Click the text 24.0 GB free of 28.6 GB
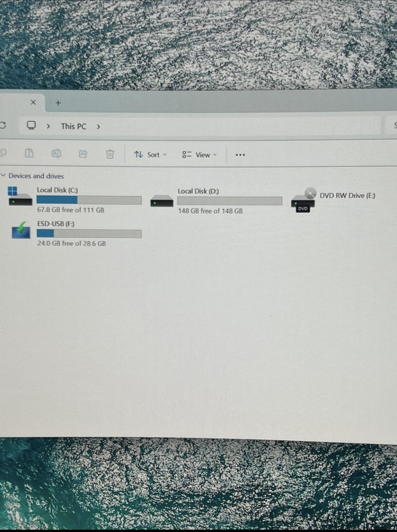Viewport: 397px width, 532px height. (72, 243)
